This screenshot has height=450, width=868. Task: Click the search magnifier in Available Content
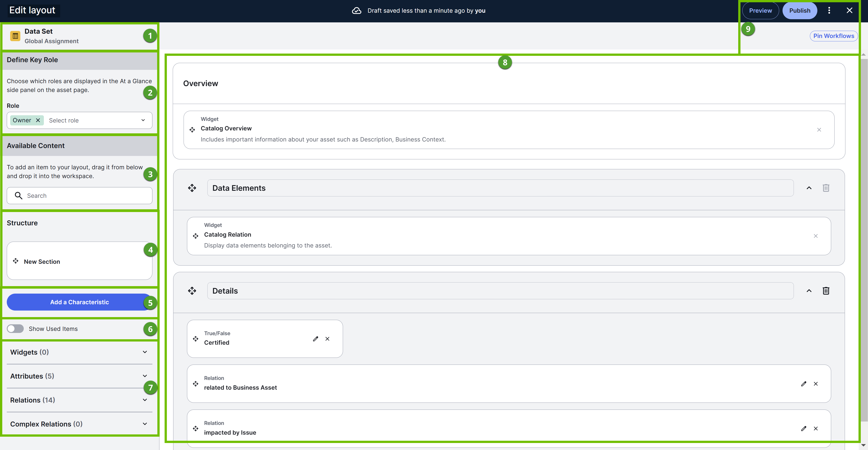[19, 195]
